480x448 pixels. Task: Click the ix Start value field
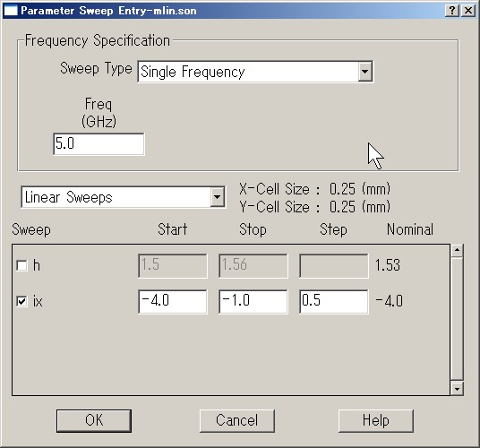coord(173,302)
